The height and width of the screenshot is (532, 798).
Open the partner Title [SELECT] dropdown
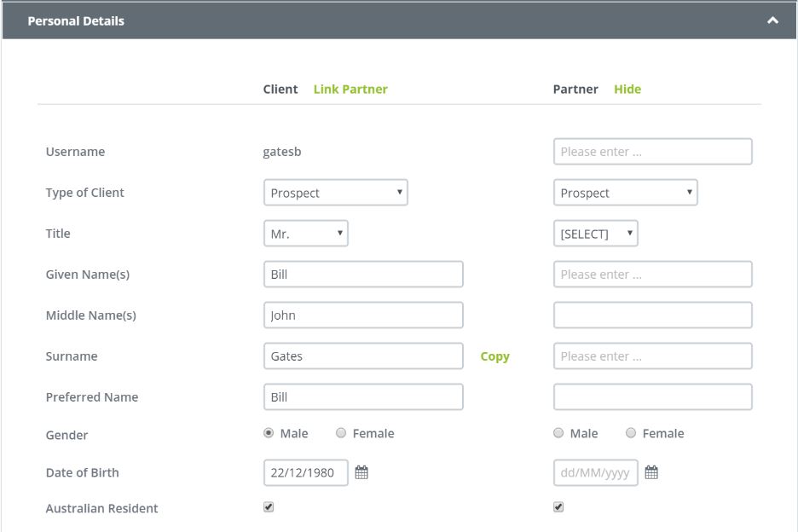[596, 234]
